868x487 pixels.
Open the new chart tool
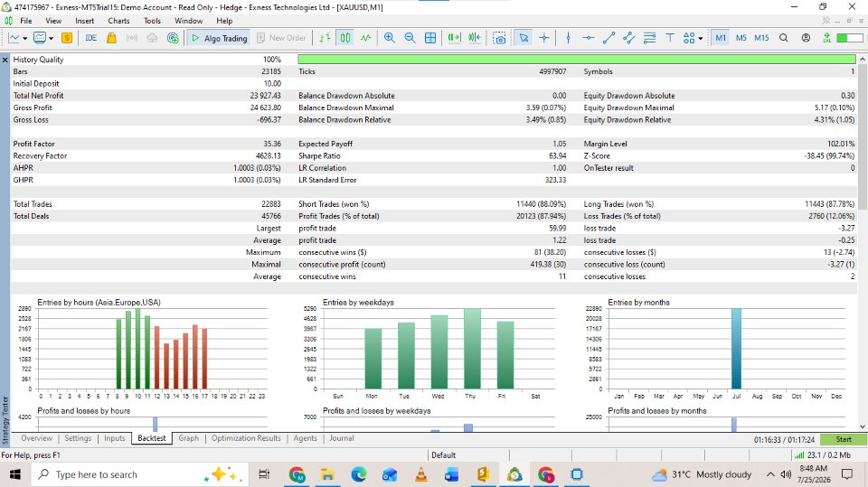pyautogui.click(x=14, y=38)
